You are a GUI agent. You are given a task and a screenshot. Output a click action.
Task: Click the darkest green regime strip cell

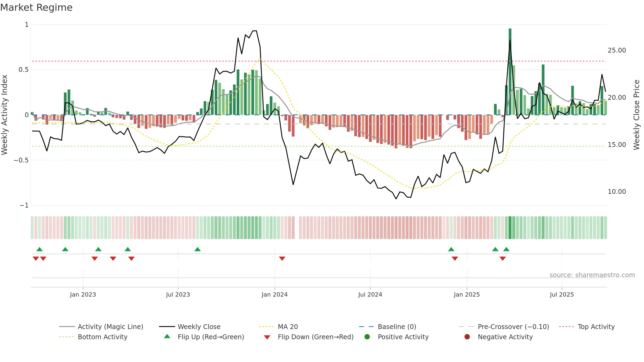click(x=510, y=228)
